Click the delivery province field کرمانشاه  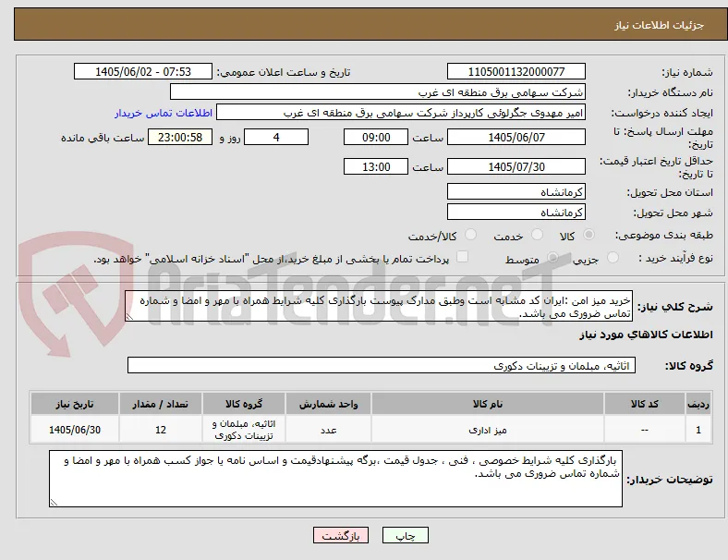click(516, 191)
